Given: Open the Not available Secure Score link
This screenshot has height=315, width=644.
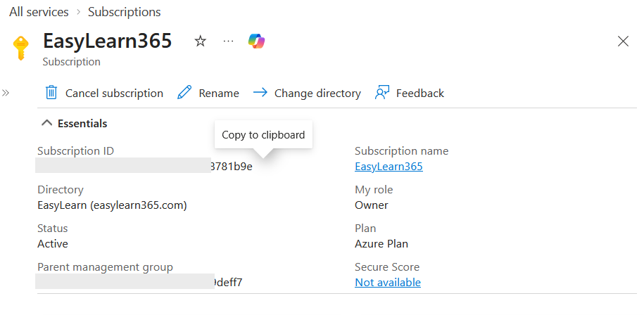Looking at the screenshot, I should pos(388,283).
